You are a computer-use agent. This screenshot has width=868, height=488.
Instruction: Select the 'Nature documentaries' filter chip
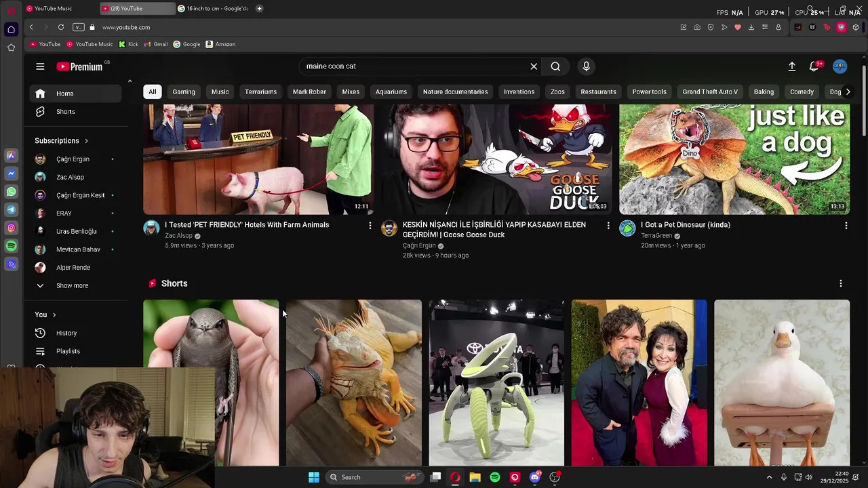(455, 91)
